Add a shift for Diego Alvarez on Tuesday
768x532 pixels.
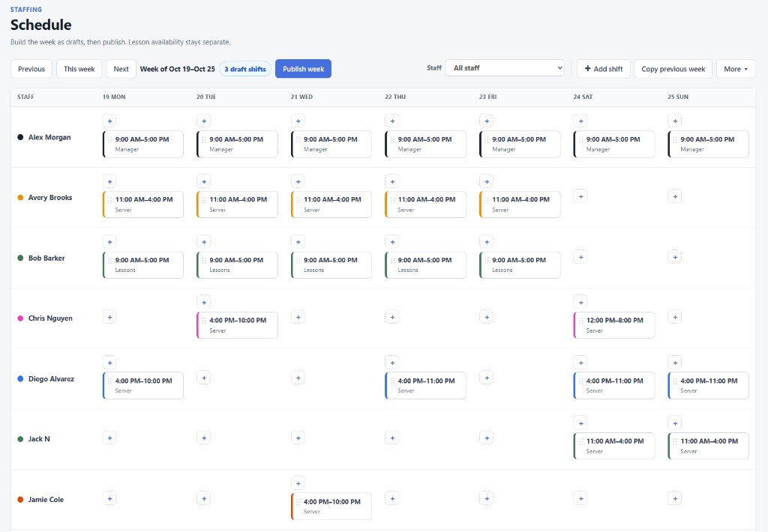click(204, 378)
